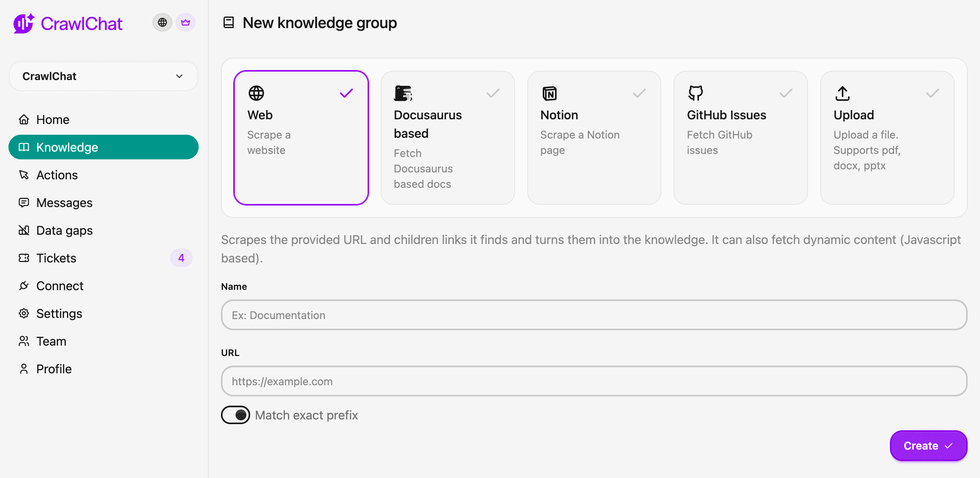Disable the Match exact prefix toggle
The image size is (980, 478).
coord(236,415)
